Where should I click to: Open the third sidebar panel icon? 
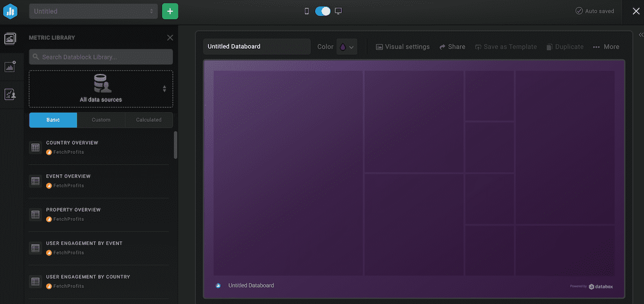(x=10, y=94)
